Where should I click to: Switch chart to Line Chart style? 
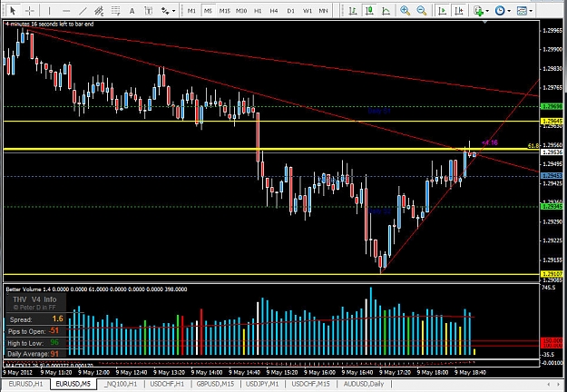pyautogui.click(x=386, y=11)
